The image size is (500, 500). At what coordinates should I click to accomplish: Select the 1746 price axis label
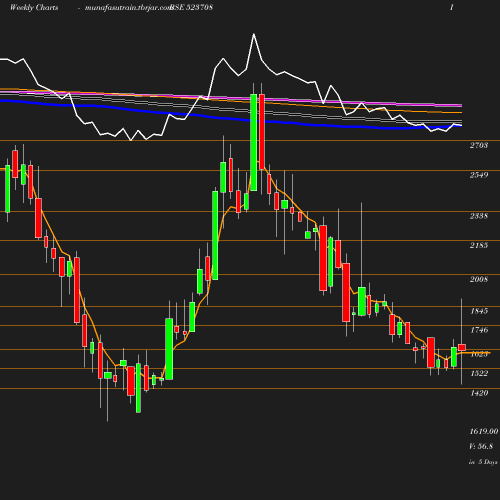479,330
